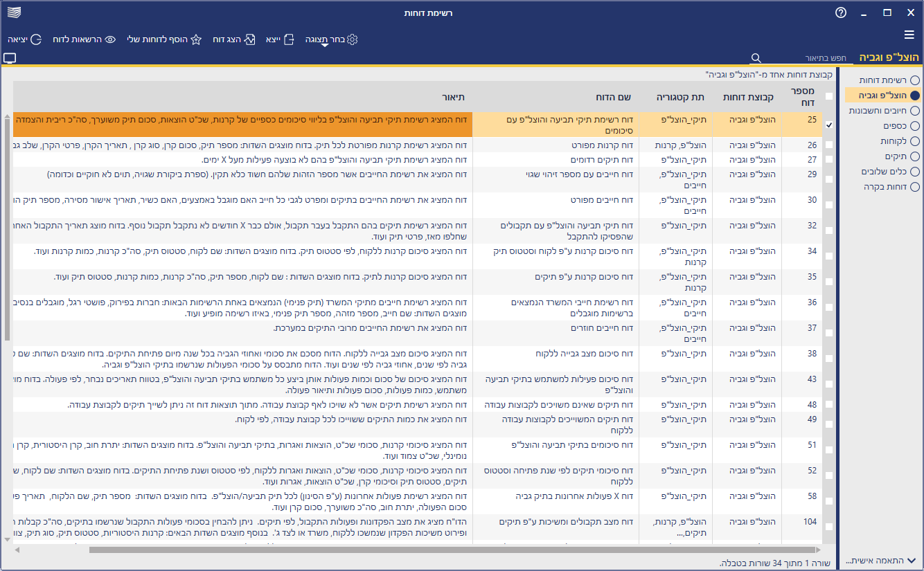Select the רשימת דוחות radio option
The height and width of the screenshot is (571, 924).
[x=914, y=80]
